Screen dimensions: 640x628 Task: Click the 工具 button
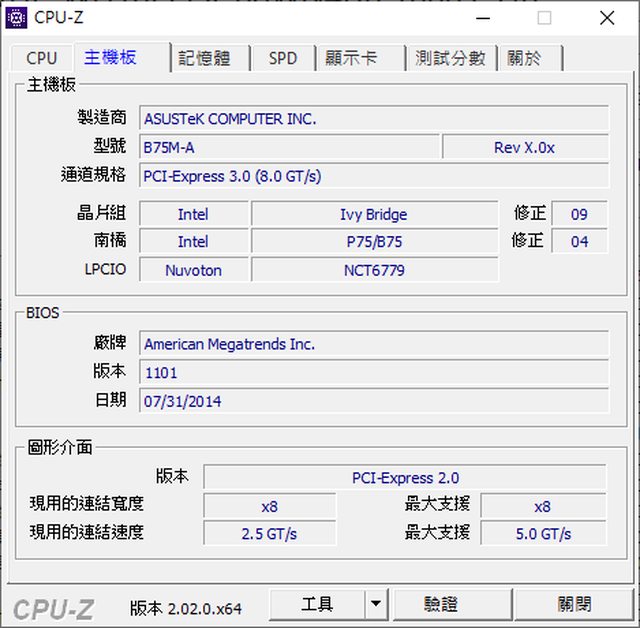317,604
